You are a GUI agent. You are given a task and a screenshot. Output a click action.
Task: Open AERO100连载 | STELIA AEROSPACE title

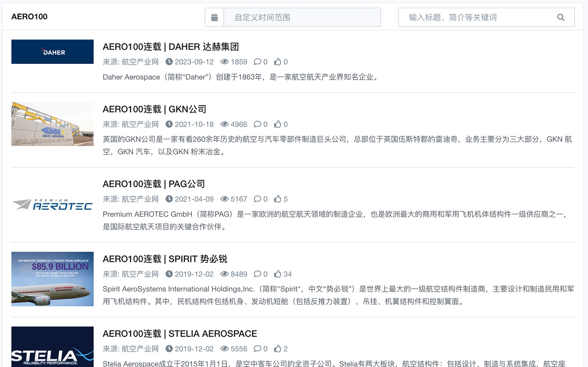click(180, 334)
